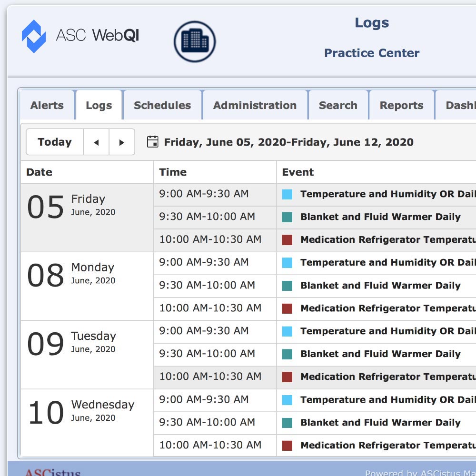Screen dimensions: 476x476
Task: Open the calendar date picker icon
Action: click(x=152, y=142)
